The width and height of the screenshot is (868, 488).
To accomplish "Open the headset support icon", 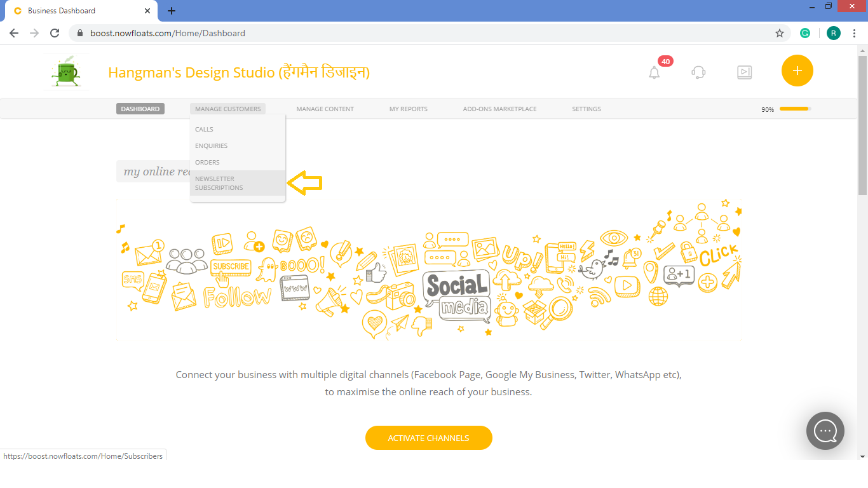I will (698, 72).
